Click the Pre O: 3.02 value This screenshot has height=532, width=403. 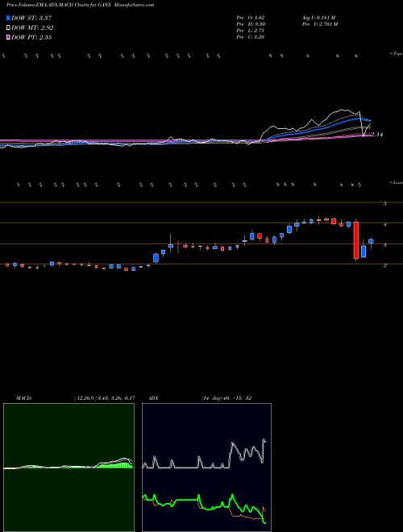pos(251,18)
